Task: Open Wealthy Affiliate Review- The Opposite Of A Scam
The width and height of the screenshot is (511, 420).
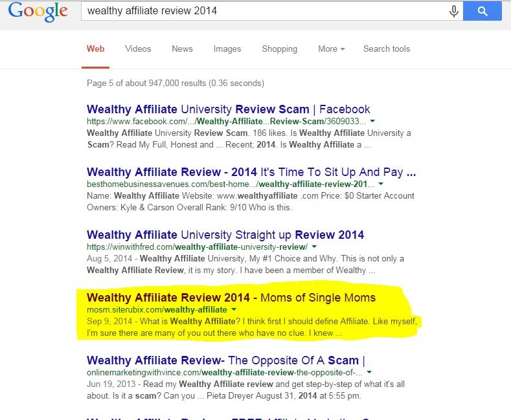Action: [226, 360]
